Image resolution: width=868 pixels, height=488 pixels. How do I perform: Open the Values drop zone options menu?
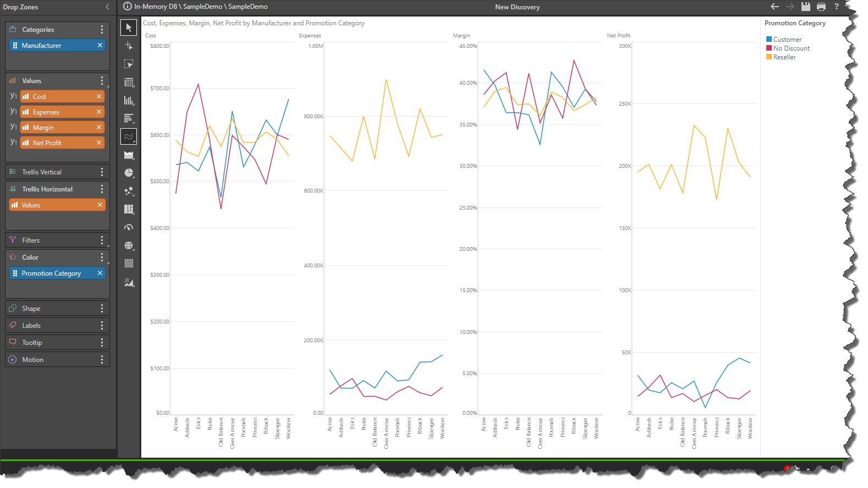(102, 81)
